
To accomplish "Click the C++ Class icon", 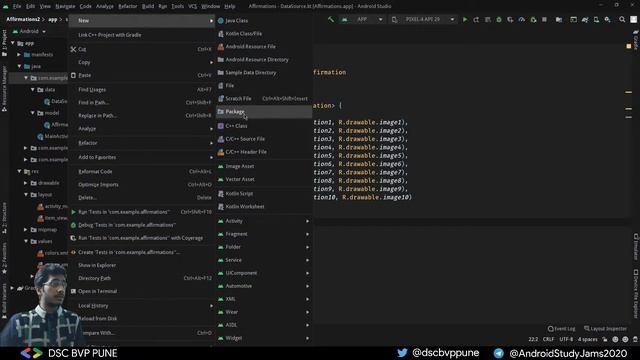I will pos(221,126).
